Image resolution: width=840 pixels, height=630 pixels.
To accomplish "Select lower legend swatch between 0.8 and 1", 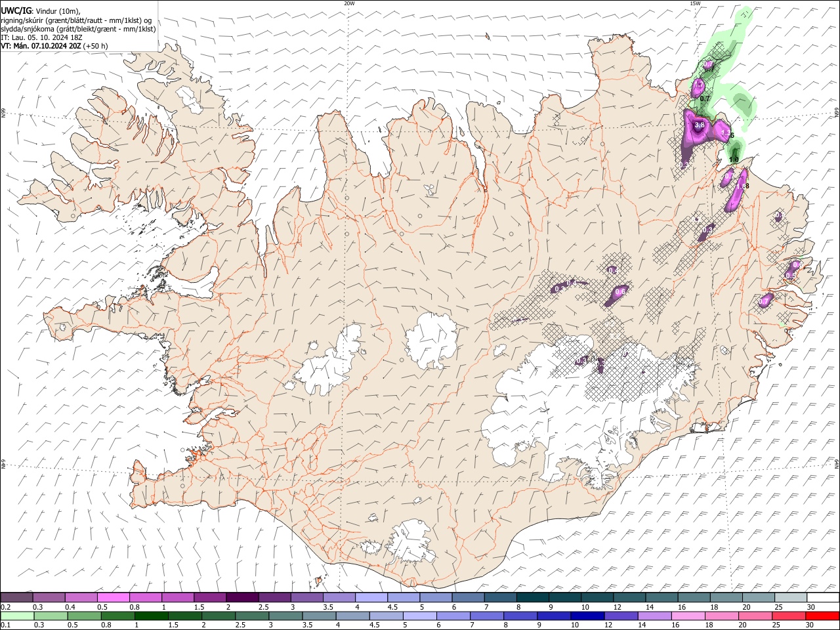I will 117,616.
